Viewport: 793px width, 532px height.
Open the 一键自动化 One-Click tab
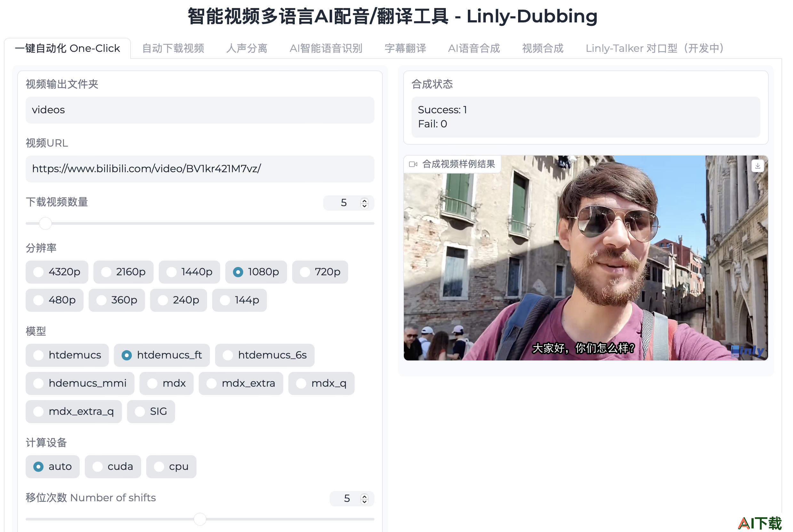[68, 48]
